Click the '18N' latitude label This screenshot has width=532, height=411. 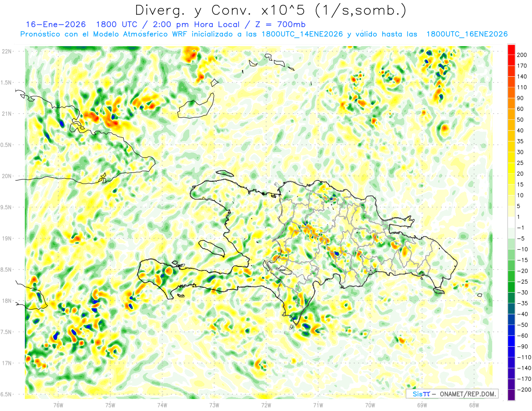[x=7, y=301]
